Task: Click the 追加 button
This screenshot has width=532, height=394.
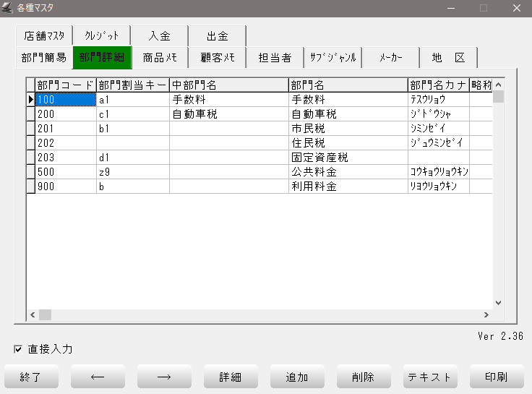Action: 297,377
